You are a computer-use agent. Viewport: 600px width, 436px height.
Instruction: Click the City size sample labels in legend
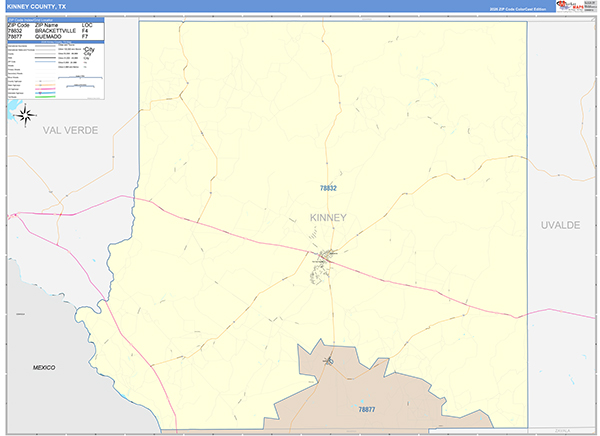[88, 56]
